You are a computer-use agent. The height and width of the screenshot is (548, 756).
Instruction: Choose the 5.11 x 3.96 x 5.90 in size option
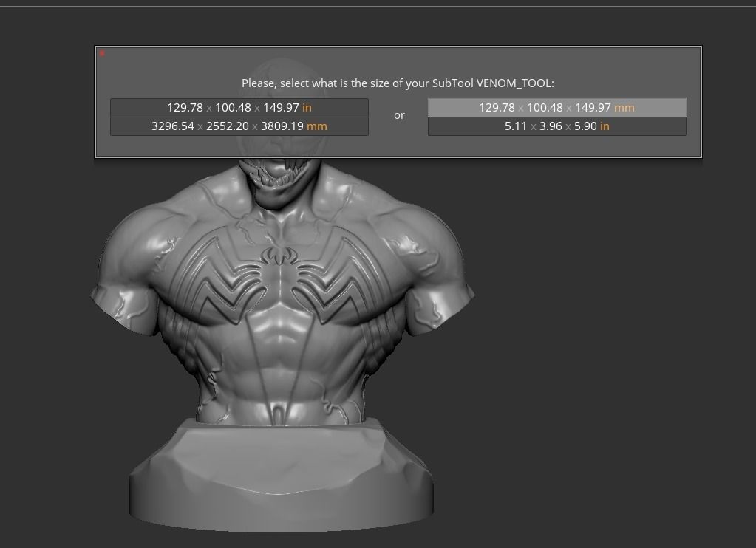click(x=557, y=126)
